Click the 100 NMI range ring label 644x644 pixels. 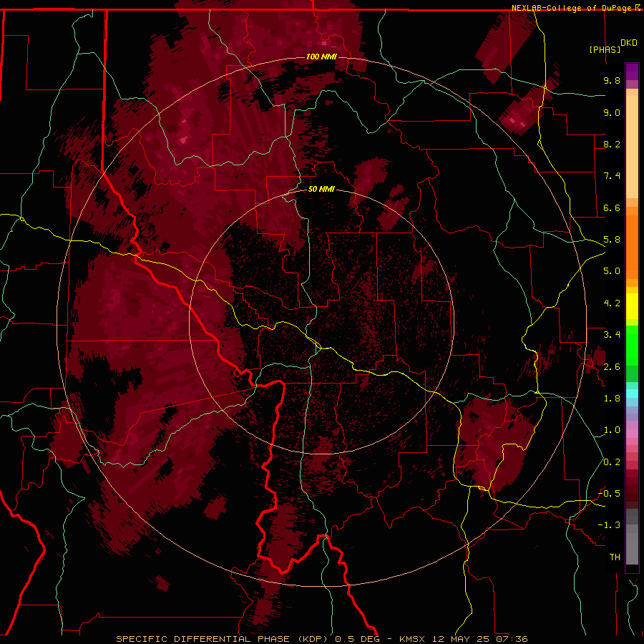click(321, 57)
